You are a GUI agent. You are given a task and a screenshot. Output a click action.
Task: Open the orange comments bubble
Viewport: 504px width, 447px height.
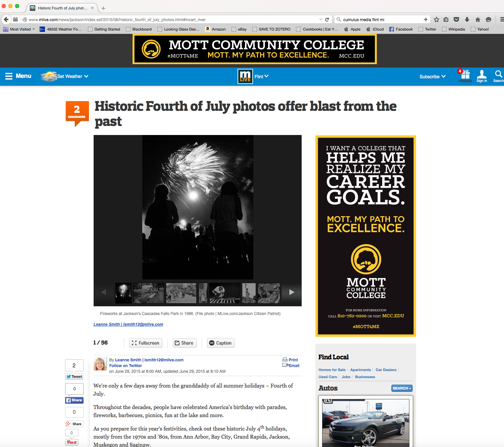77,112
